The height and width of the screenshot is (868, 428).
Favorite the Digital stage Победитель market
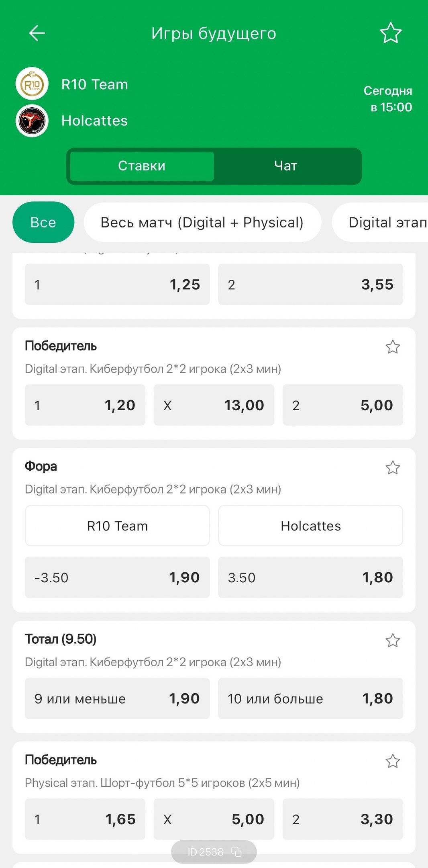pyautogui.click(x=392, y=347)
